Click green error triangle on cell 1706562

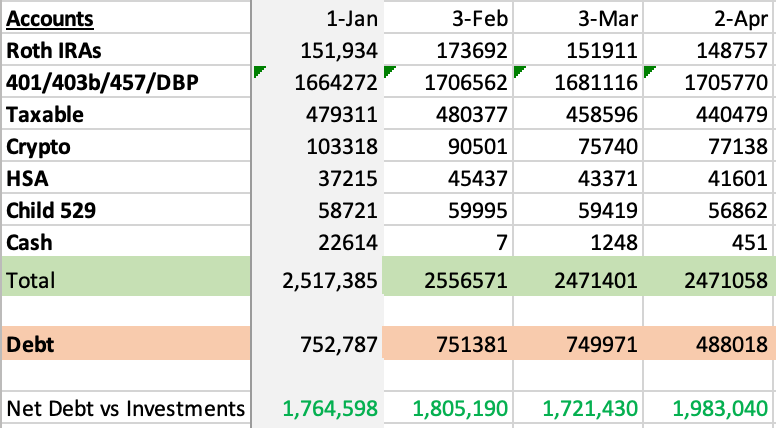tap(388, 69)
